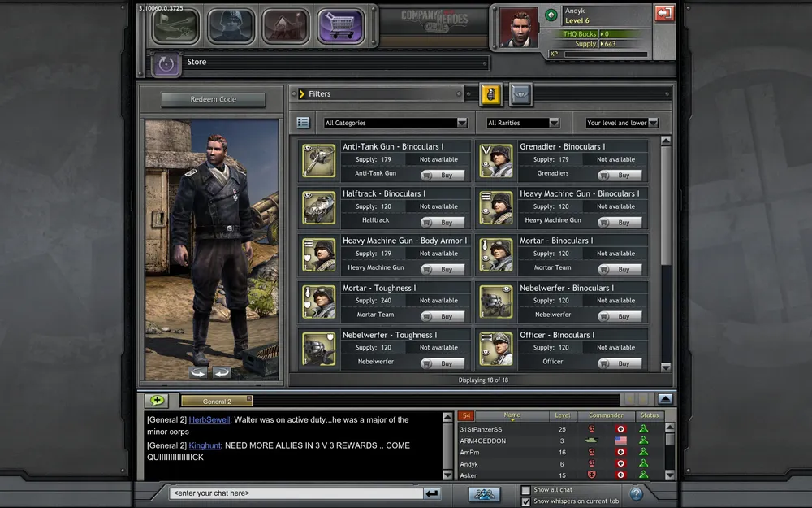
Task: Uncheck Show whispers on current tab
Action: 525,501
